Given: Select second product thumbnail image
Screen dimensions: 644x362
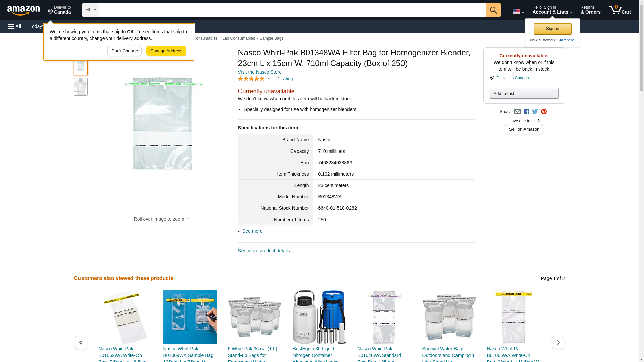Looking at the screenshot, I should coord(80,87).
